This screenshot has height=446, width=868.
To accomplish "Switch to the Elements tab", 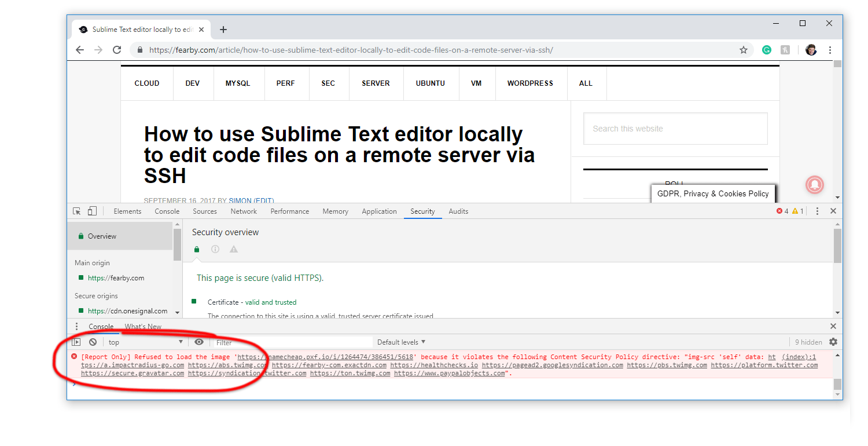I will (x=127, y=211).
